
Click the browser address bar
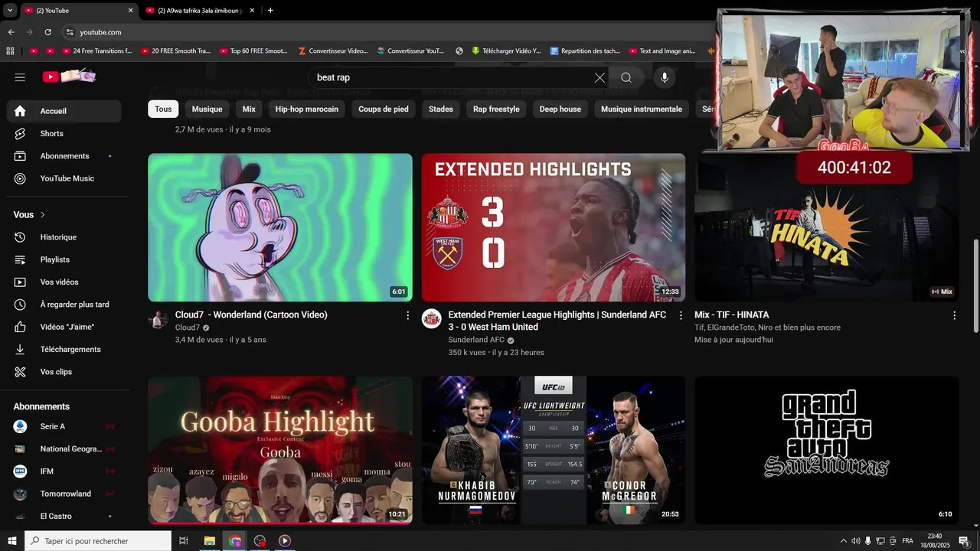coord(383,32)
